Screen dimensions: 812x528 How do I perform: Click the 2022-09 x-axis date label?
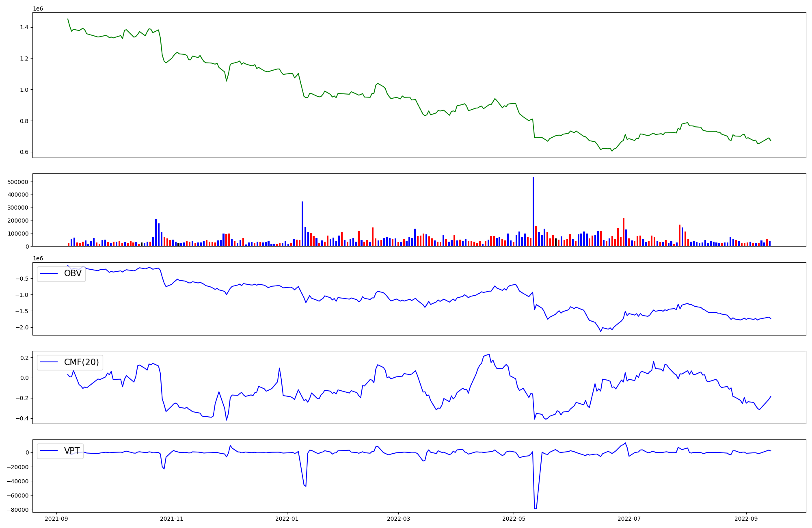point(746,519)
